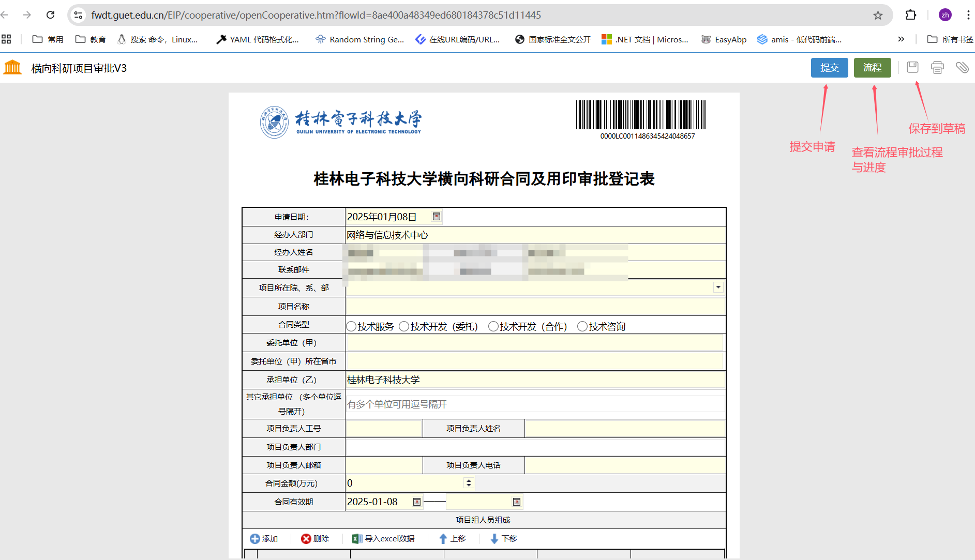Move row down with 下移
Viewport: 975px width, 560px height.
[x=504, y=539]
